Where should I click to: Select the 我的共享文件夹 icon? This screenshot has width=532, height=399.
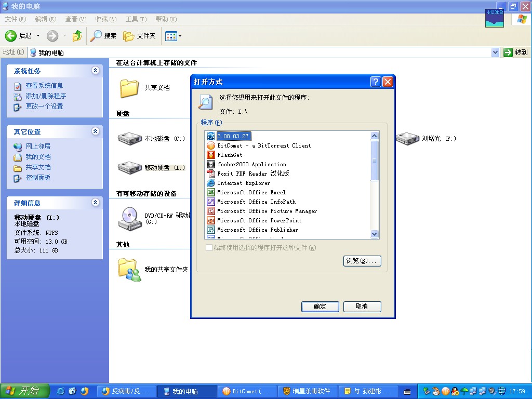(x=129, y=270)
